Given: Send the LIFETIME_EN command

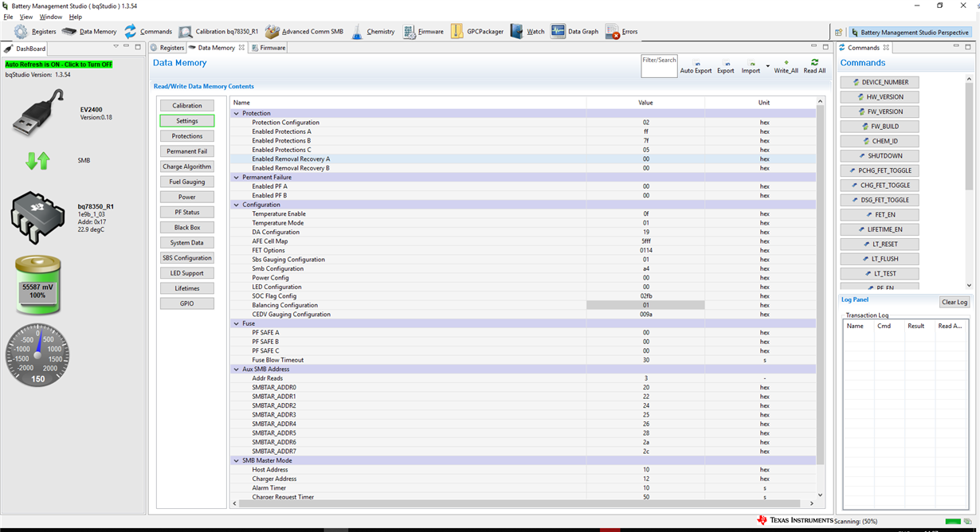Looking at the screenshot, I should [x=880, y=229].
